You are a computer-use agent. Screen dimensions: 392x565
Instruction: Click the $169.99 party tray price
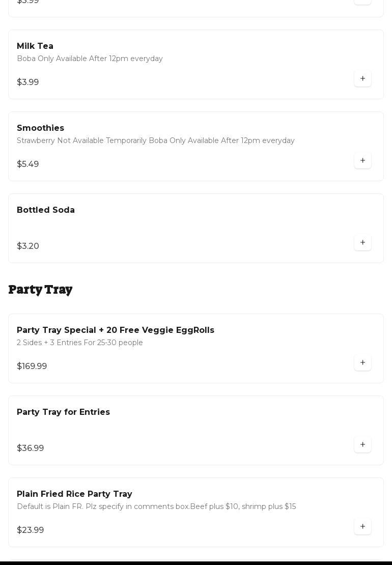tap(32, 366)
